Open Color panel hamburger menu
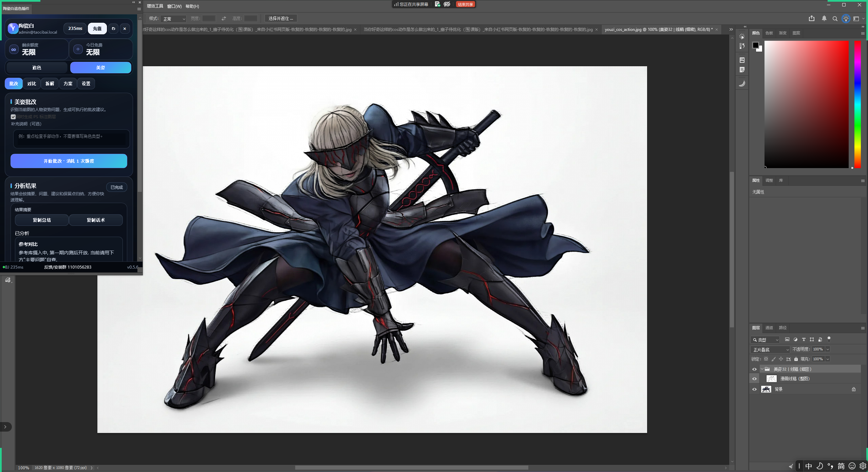 [x=863, y=33]
